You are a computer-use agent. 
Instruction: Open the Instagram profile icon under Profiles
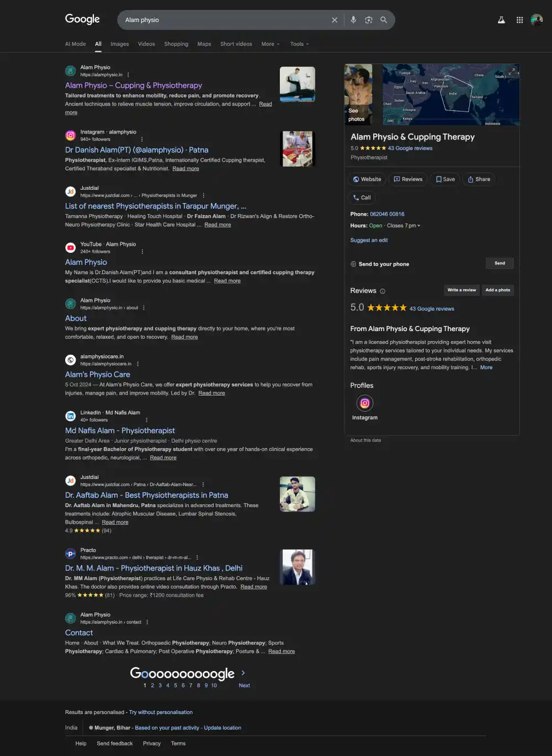click(x=365, y=403)
